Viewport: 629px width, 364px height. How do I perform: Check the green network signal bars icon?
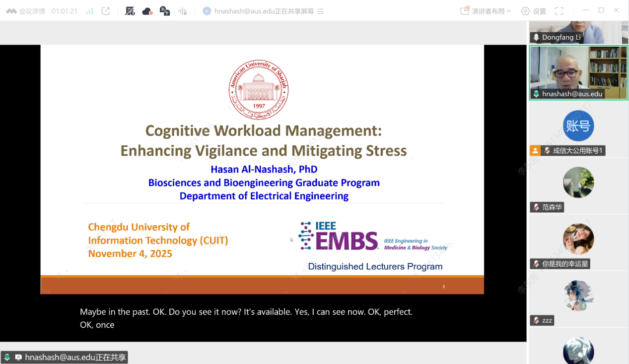(x=89, y=11)
